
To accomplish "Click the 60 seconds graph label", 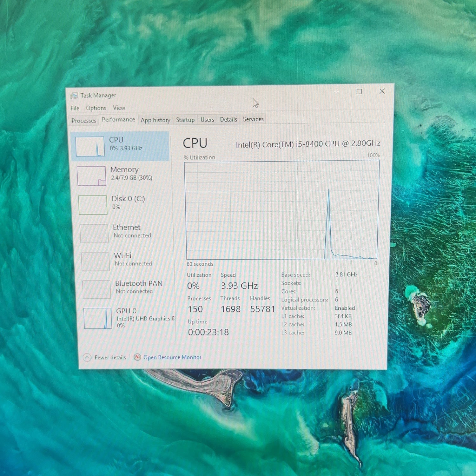I will (x=200, y=264).
